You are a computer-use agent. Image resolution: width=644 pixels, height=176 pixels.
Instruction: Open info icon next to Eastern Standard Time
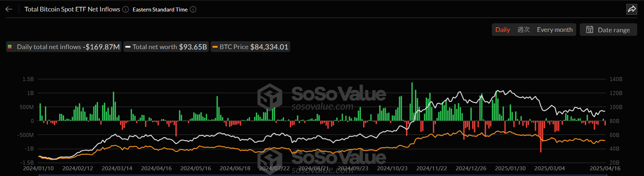point(193,10)
